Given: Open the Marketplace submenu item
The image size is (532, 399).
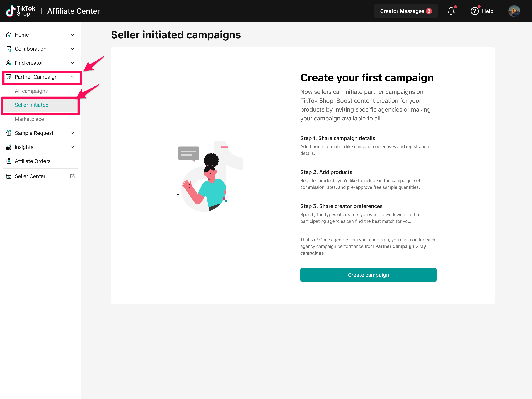Looking at the screenshot, I should point(29,119).
